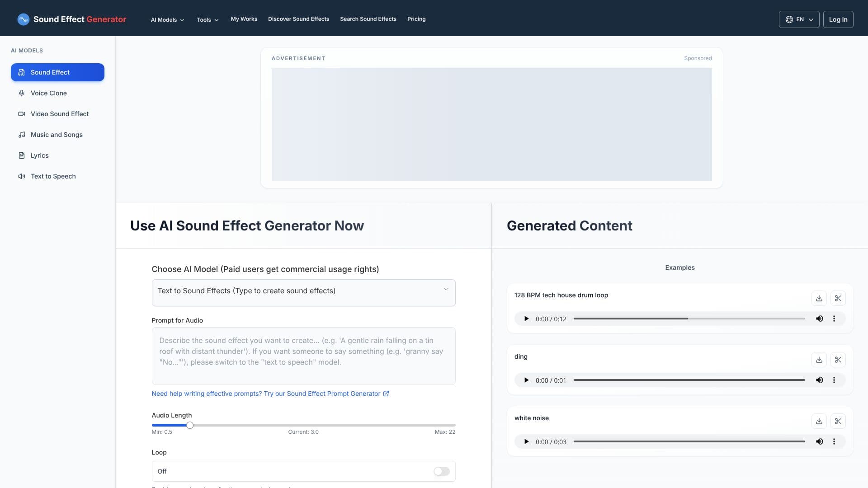This screenshot has width=868, height=488.
Task: Expand the AI Models menu in header
Action: click(167, 19)
